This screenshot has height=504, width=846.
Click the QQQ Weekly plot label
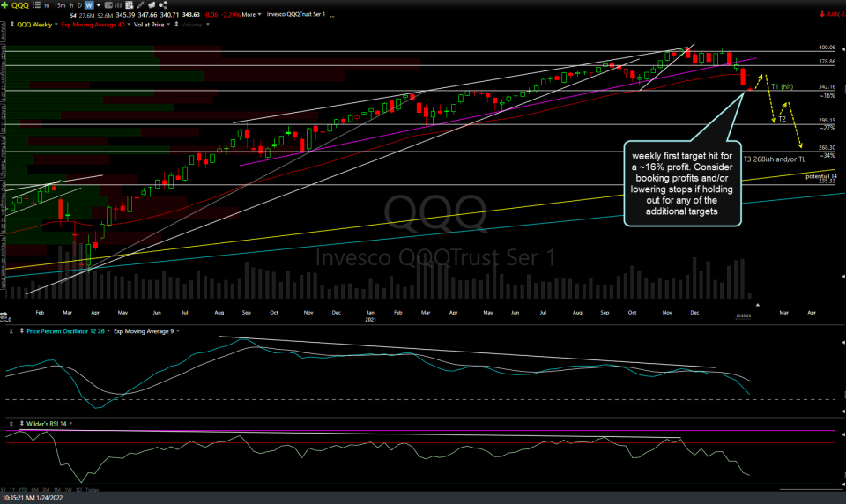(x=34, y=25)
